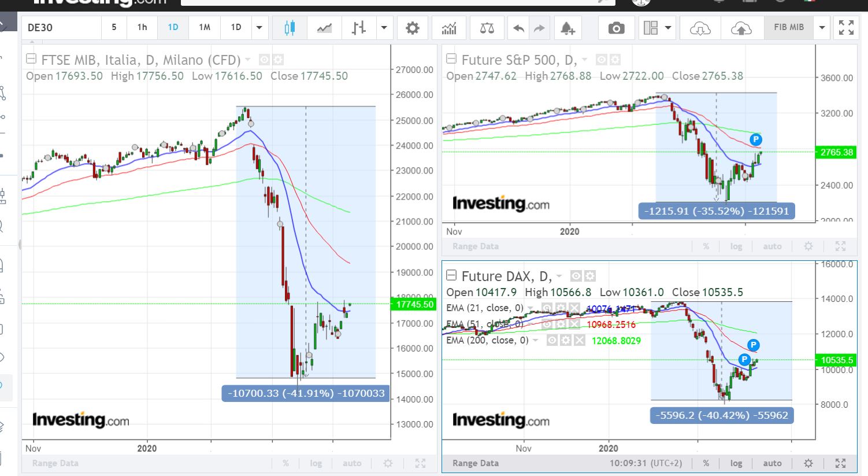Open the indicators menu
The width and height of the screenshot is (868, 476).
coord(449,28)
